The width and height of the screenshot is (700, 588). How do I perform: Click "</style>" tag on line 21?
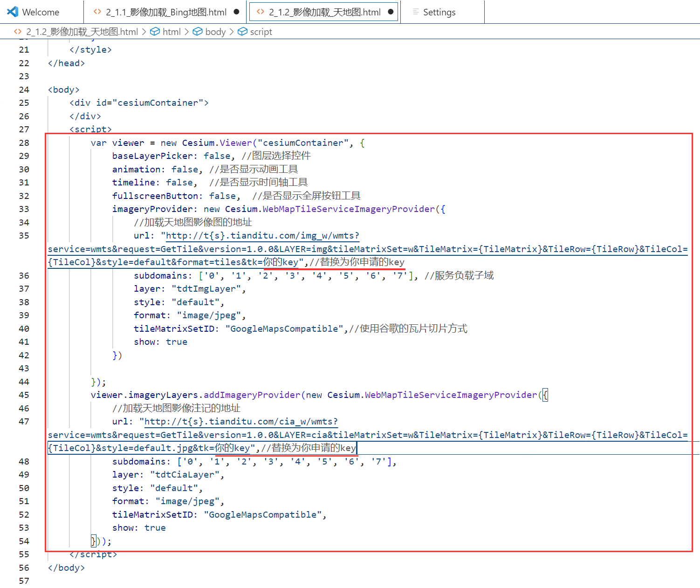click(90, 50)
